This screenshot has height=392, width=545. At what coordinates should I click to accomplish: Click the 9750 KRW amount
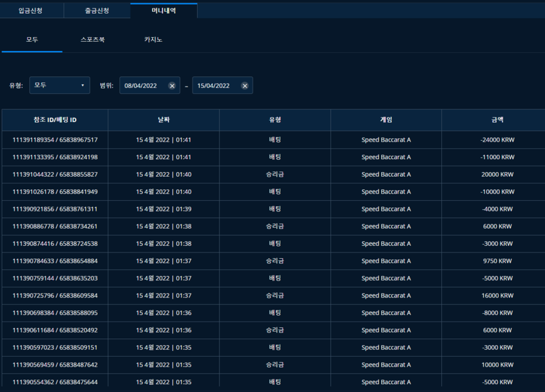click(x=497, y=261)
